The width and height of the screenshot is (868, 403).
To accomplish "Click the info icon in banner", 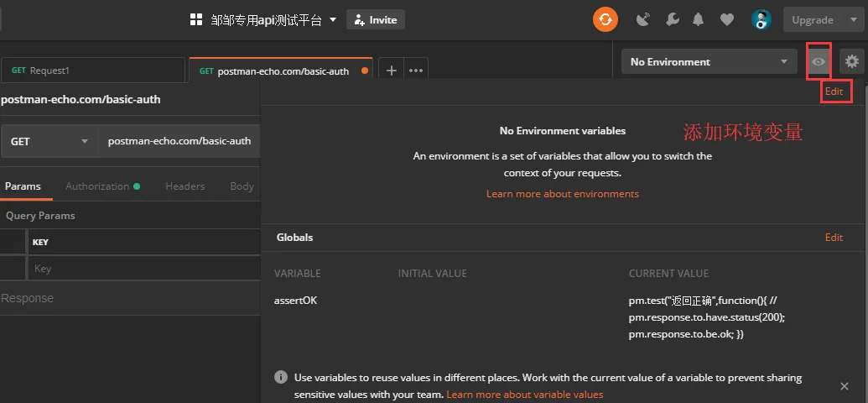I will [x=281, y=378].
